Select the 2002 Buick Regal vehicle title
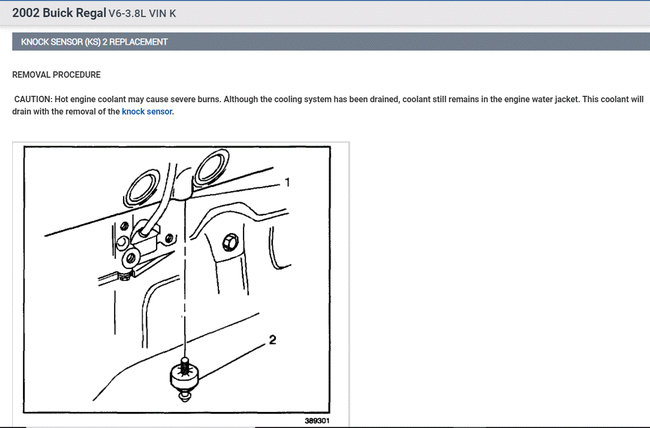650x428 pixels. click(x=59, y=13)
